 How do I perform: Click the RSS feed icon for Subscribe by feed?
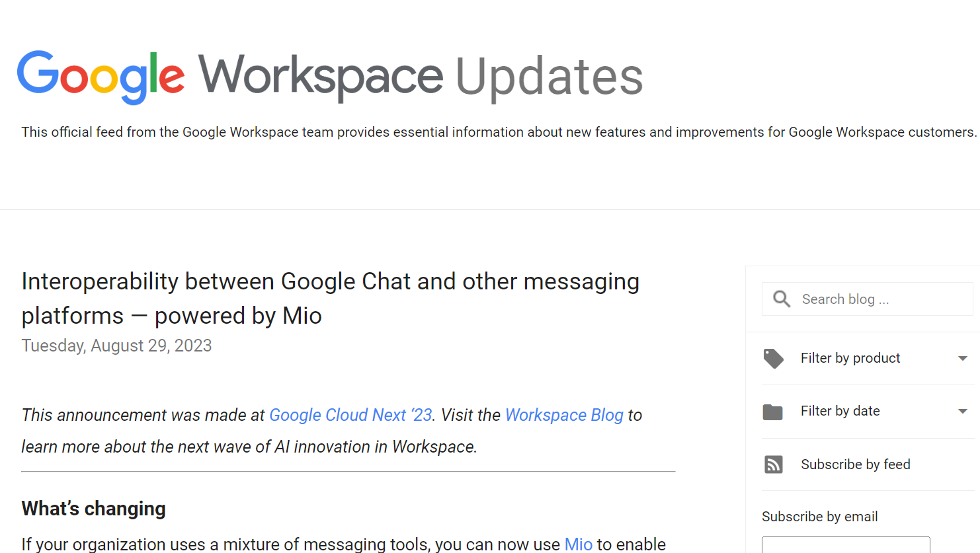pos(773,464)
